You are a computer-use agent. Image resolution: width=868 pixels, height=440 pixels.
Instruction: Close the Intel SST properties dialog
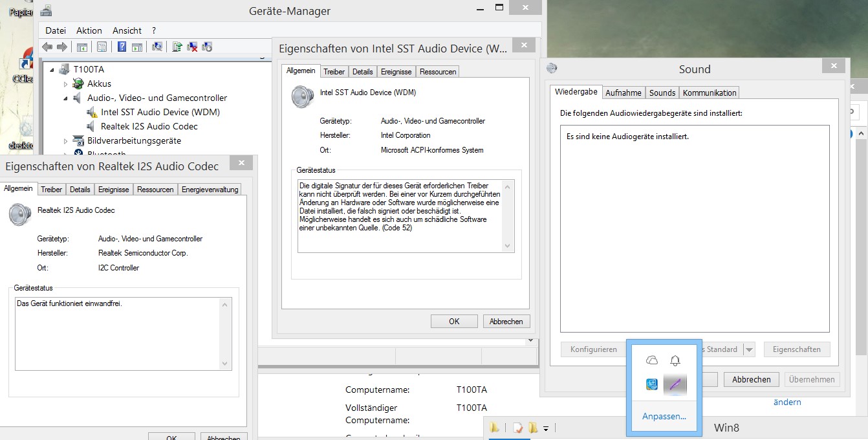[523, 45]
